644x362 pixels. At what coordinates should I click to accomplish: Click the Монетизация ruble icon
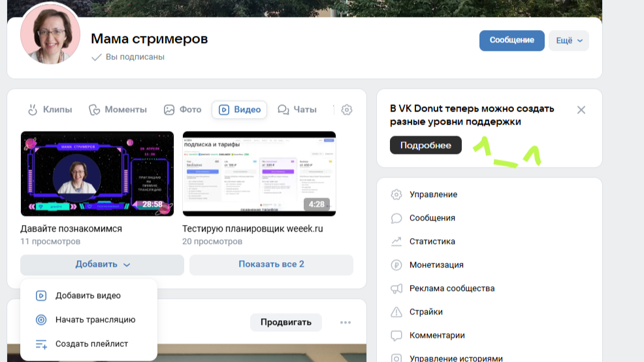pyautogui.click(x=396, y=265)
